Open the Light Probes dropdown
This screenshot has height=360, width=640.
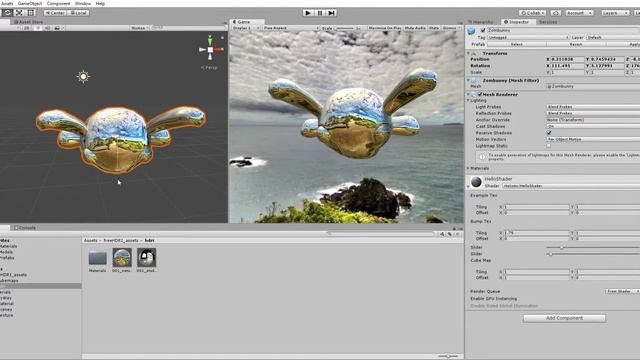pyautogui.click(x=593, y=107)
